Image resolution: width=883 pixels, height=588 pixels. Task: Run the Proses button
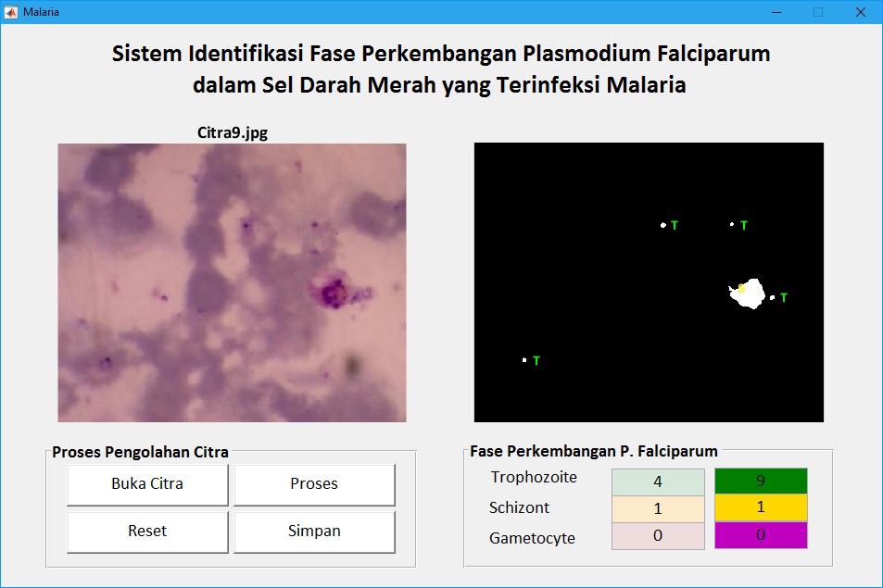tap(314, 484)
